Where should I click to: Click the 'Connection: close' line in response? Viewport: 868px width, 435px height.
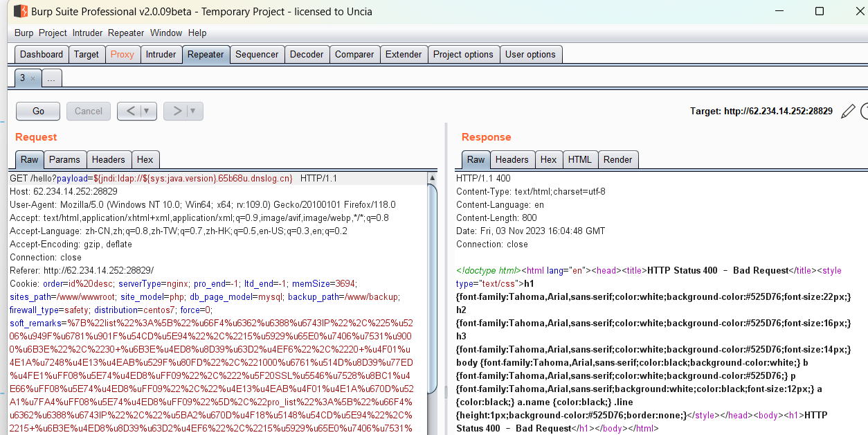pyautogui.click(x=492, y=244)
